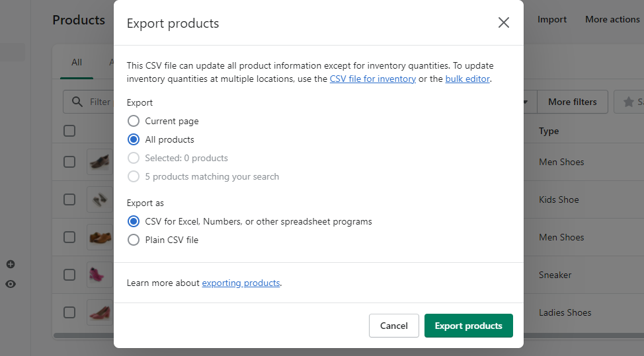The width and height of the screenshot is (644, 356).
Task: Click the plus circle icon in sidebar
Action: tap(11, 264)
